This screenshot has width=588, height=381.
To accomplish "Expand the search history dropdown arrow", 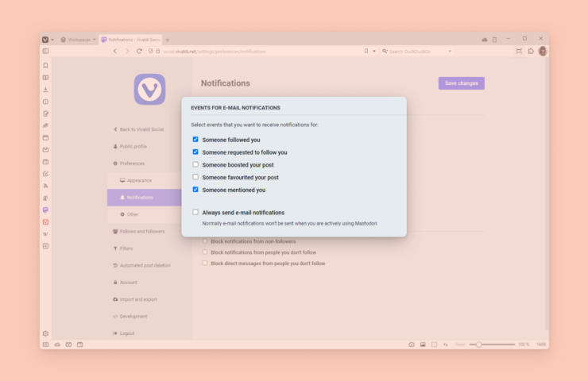I will [450, 52].
